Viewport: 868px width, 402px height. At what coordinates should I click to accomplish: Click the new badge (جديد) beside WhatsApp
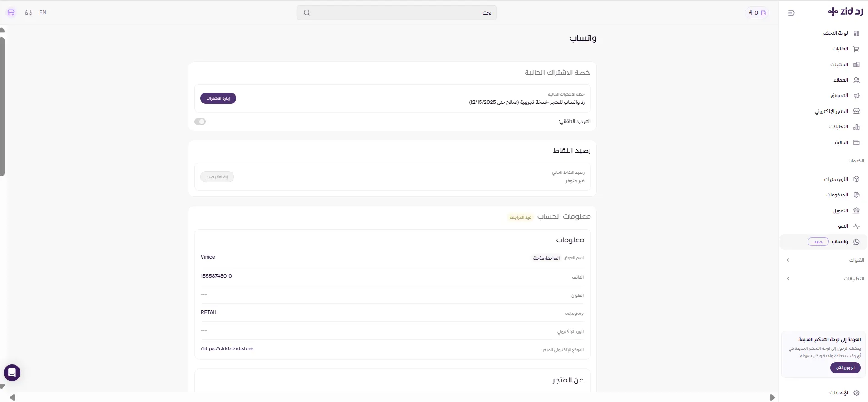[x=818, y=242]
